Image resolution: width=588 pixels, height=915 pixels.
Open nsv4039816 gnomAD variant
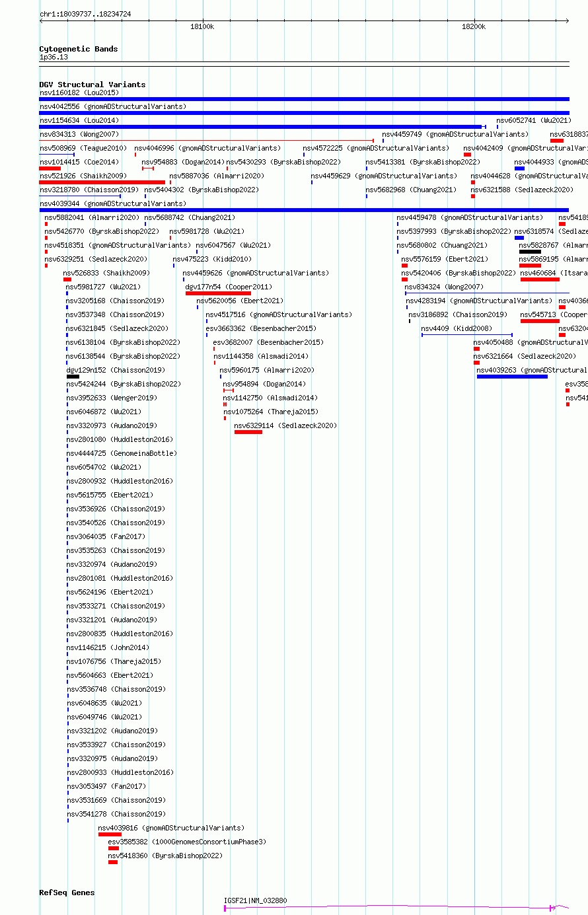(171, 828)
